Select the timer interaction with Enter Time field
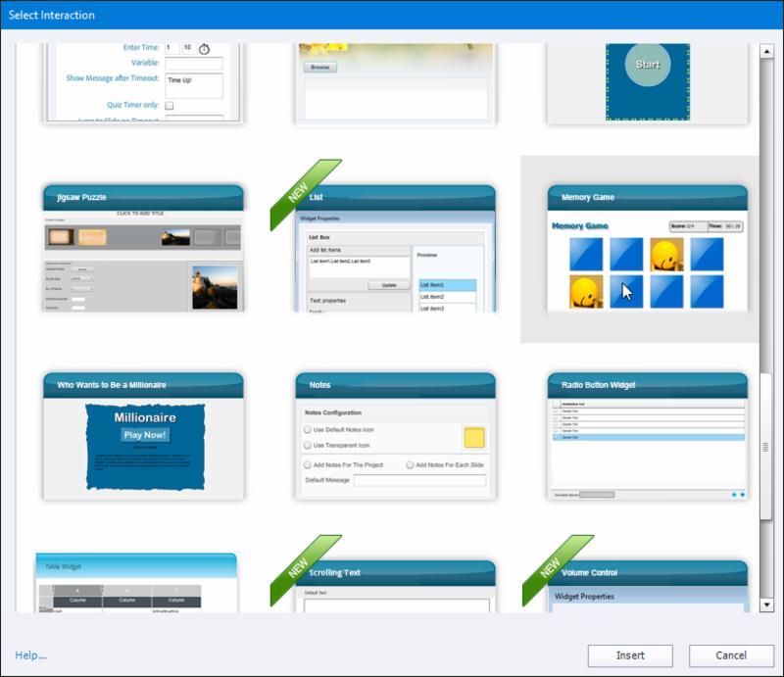 [x=143, y=82]
